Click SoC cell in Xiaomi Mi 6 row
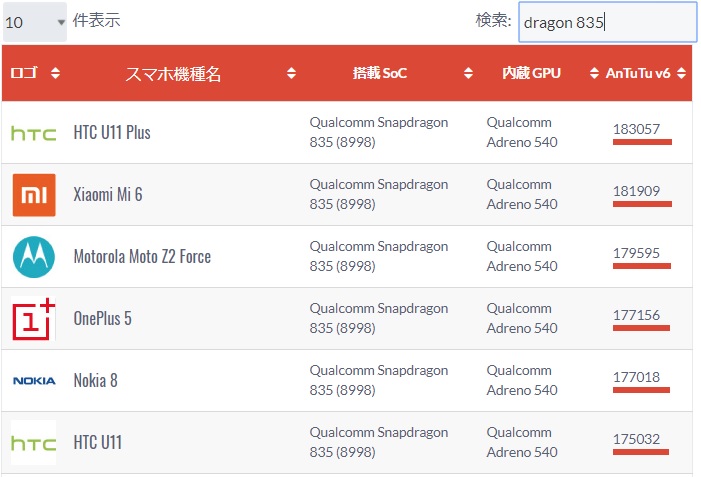 point(379,194)
